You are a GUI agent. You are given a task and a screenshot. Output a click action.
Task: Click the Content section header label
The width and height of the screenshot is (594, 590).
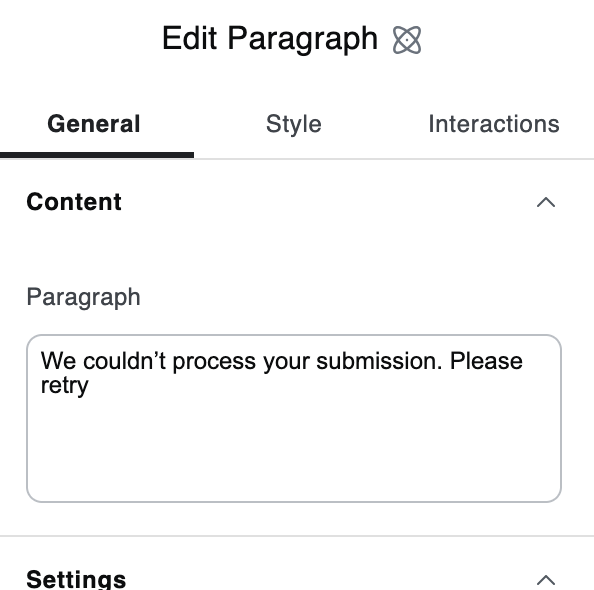pyautogui.click(x=74, y=202)
